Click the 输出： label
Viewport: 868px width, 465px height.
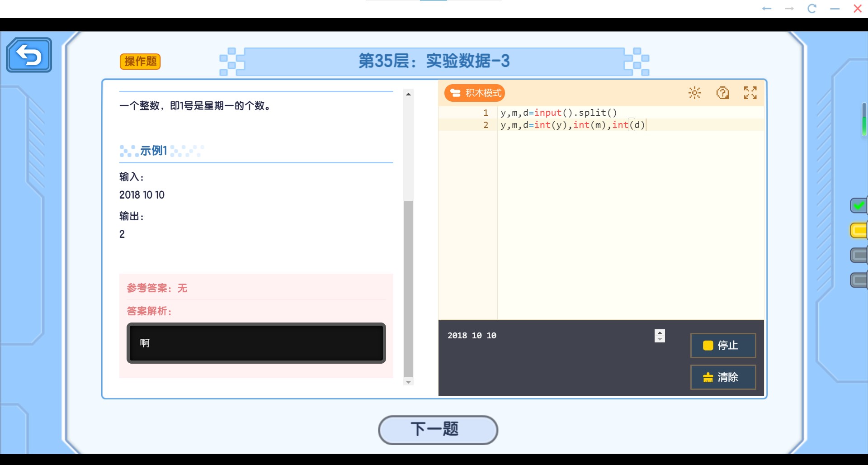132,216
